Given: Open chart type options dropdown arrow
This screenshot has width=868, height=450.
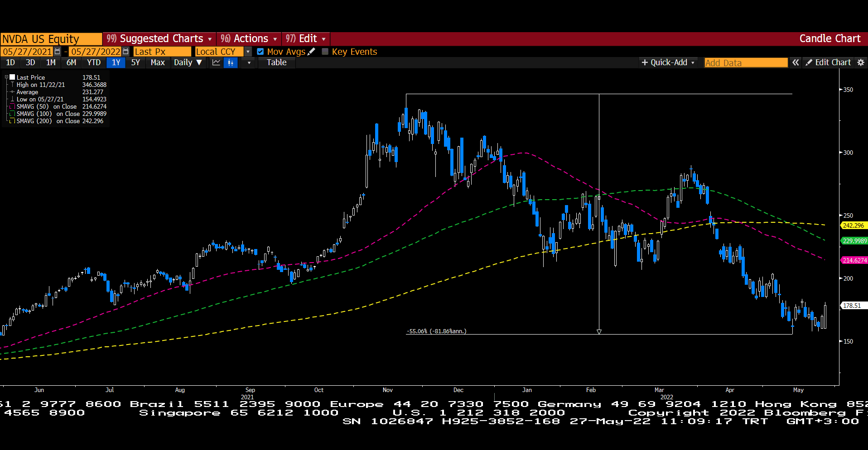Looking at the screenshot, I should pos(249,62).
